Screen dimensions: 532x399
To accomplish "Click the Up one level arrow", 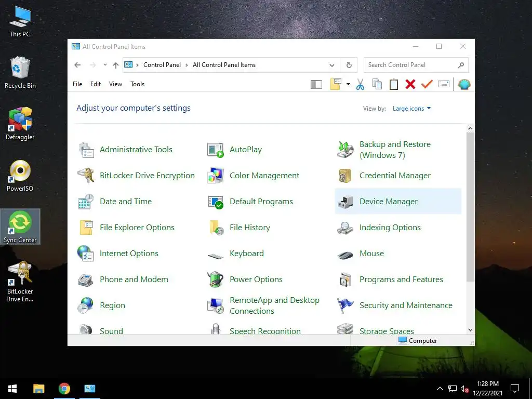I will [x=116, y=65].
